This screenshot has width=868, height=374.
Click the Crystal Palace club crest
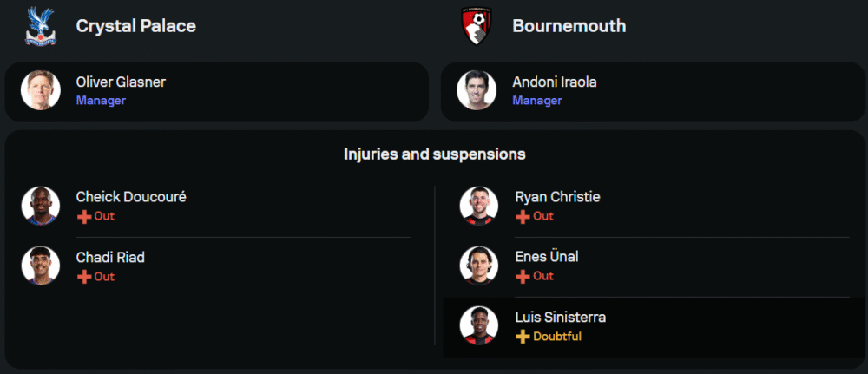pos(40,26)
